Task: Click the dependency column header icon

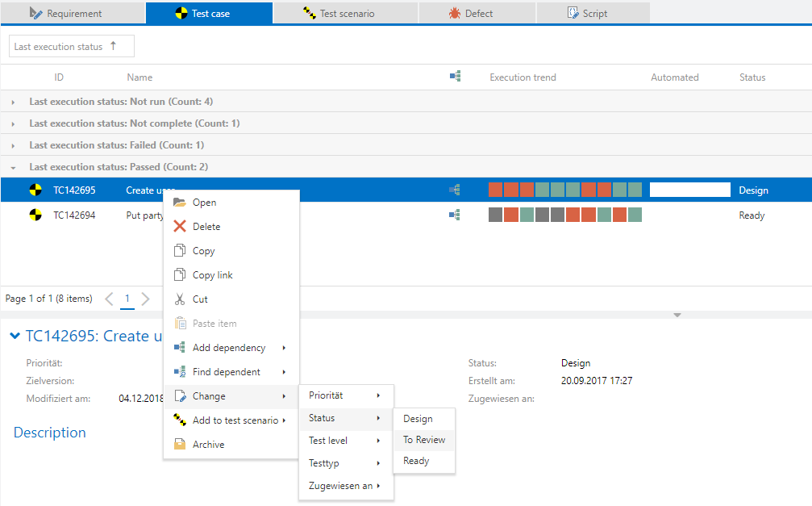Action: tap(455, 77)
